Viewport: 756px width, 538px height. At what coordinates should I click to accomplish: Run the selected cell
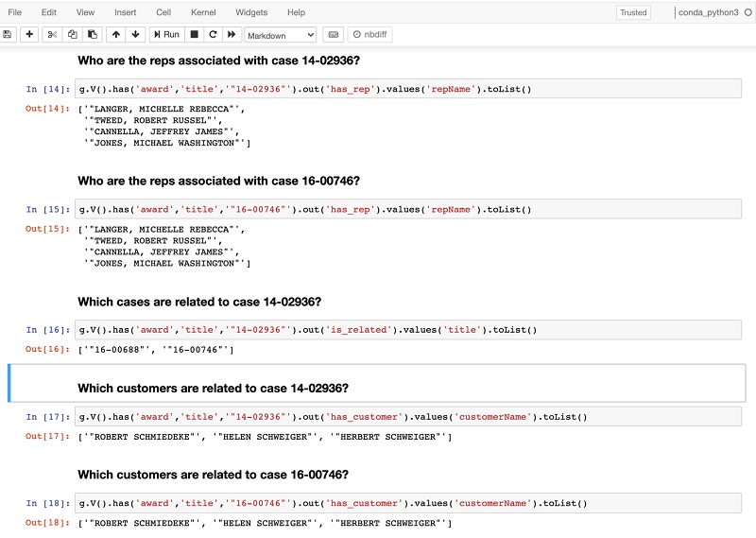[x=167, y=34]
